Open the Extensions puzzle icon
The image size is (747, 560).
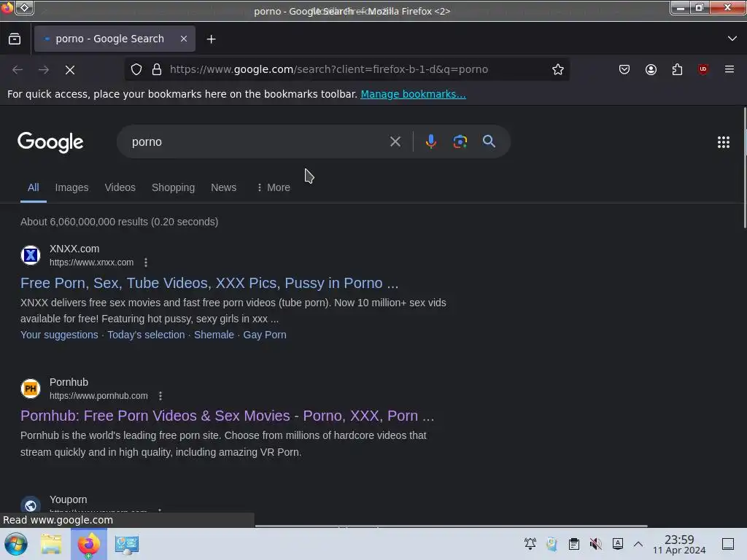tap(677, 69)
